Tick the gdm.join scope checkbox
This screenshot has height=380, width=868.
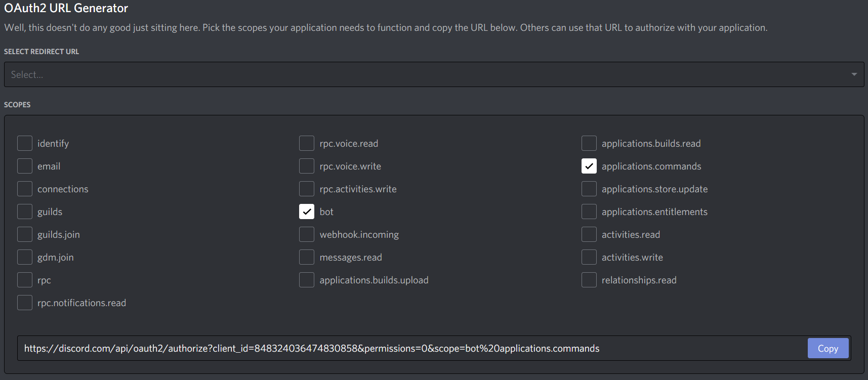click(25, 257)
